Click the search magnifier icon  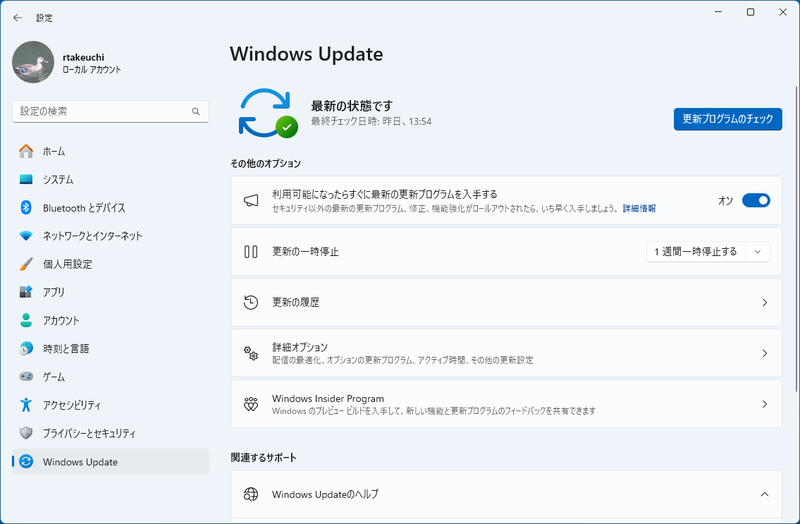[x=196, y=111]
